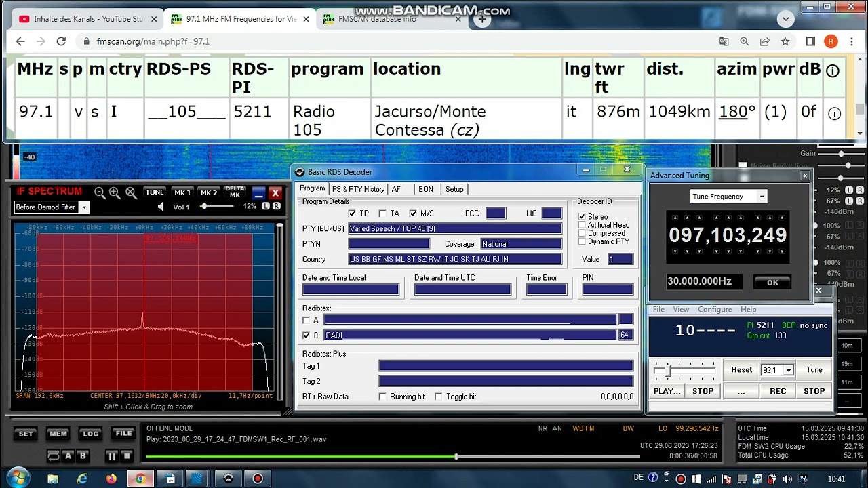This screenshot has height=488, width=868.
Task: Click OK in Advanced Tuning
Action: click(772, 283)
